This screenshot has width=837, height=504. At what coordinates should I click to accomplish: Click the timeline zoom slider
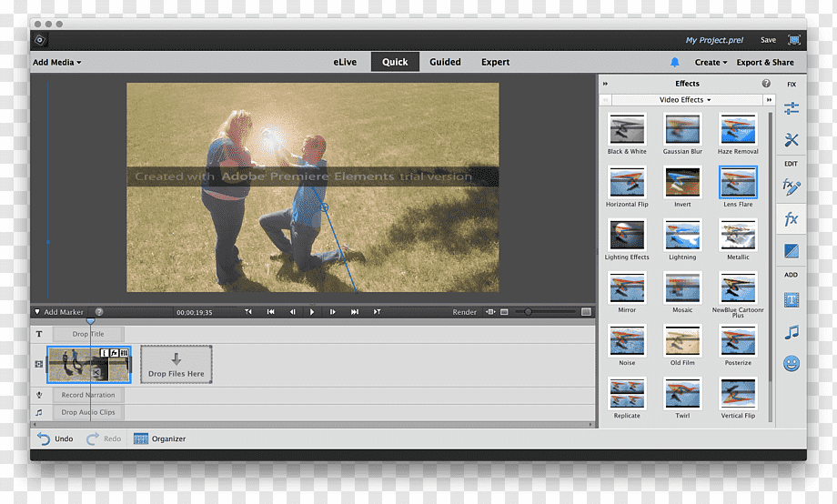point(528,312)
